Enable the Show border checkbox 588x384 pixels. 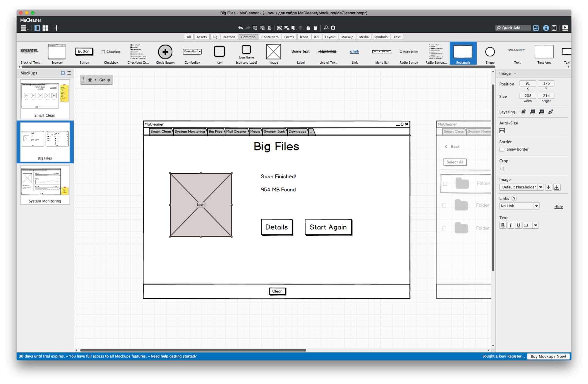tap(502, 150)
